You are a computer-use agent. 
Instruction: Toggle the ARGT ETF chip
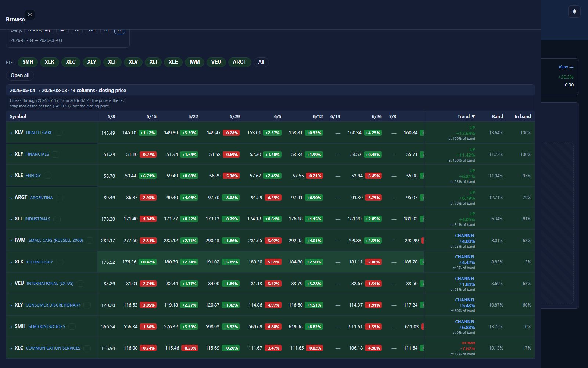(240, 62)
